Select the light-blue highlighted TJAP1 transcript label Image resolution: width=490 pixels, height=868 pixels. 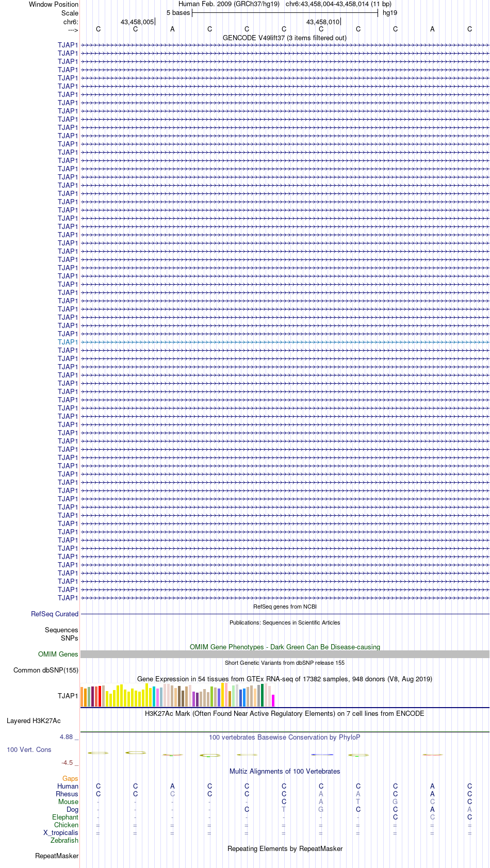point(68,342)
